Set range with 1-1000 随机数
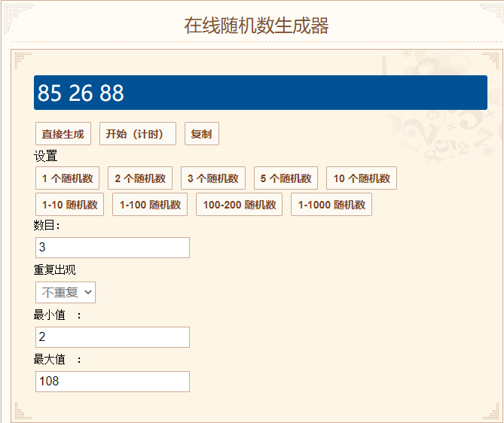Viewport: 504px width, 423px height. [331, 204]
